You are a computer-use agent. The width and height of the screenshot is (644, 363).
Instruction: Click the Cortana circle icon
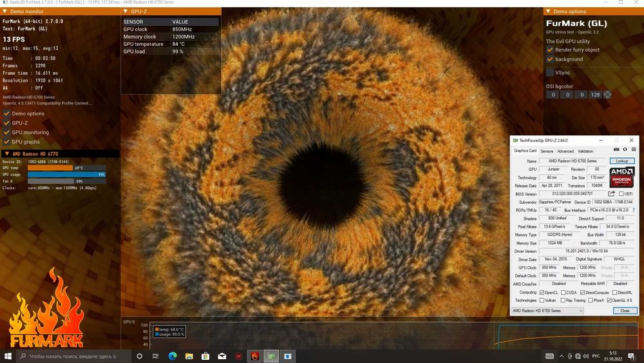139,356
